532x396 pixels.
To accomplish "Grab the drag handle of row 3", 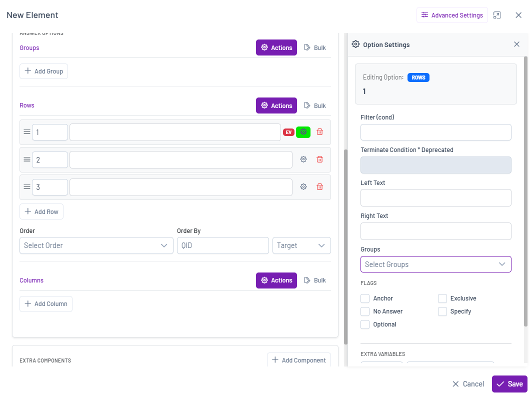I will (27, 187).
